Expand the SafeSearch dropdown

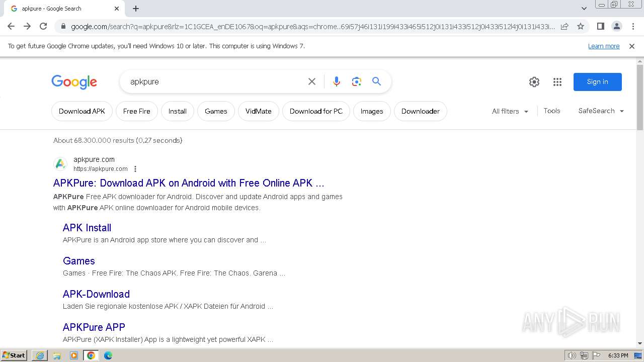click(601, 111)
